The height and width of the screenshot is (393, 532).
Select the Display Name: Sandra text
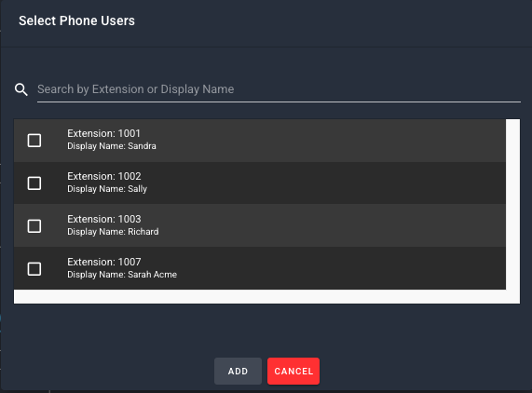click(112, 146)
